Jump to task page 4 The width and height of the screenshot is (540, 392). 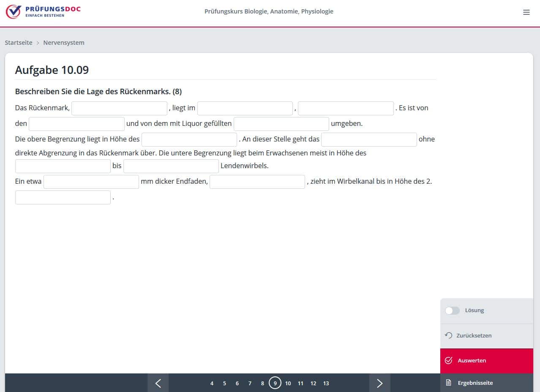(212, 384)
